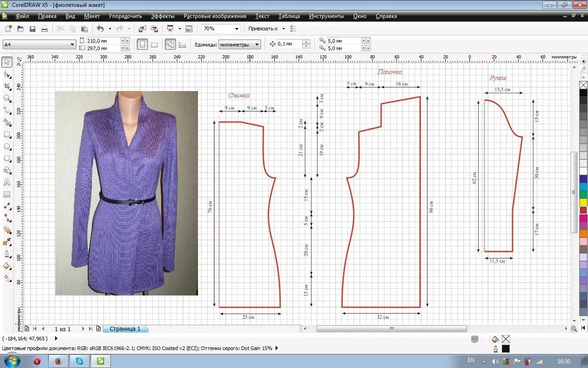Image resolution: width=588 pixels, height=368 pixels.
Task: Open Firefox from the taskbar
Action: coord(58,361)
